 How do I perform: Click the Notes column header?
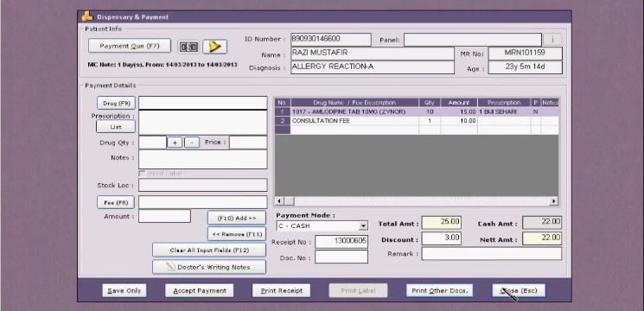pos(550,103)
